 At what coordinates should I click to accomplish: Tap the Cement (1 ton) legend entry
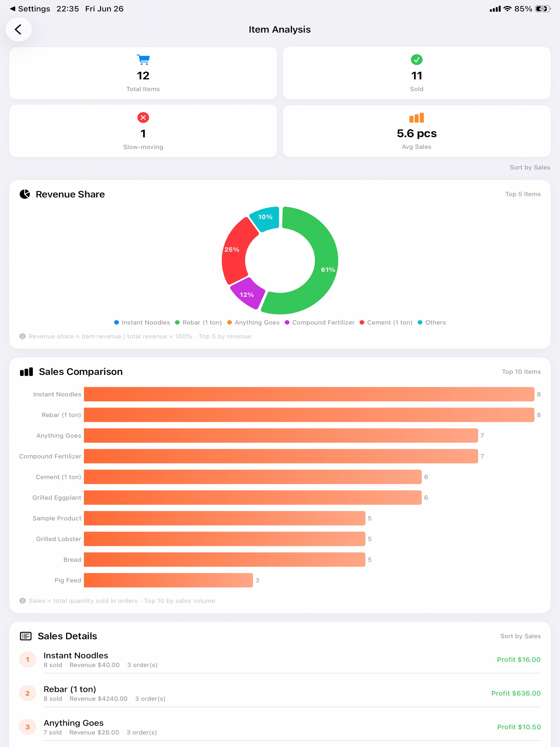(386, 322)
